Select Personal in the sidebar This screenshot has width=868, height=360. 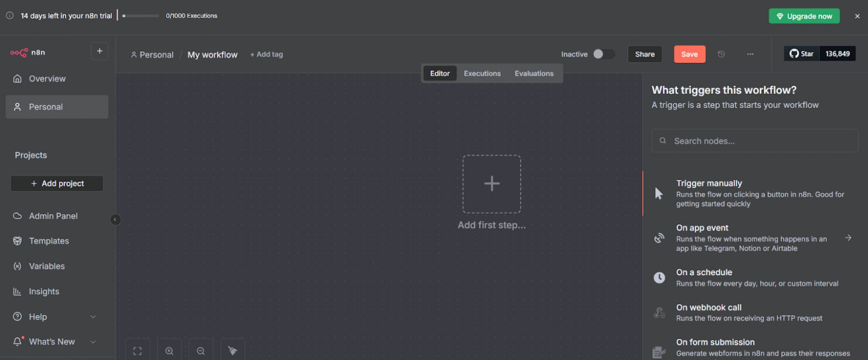(x=57, y=107)
